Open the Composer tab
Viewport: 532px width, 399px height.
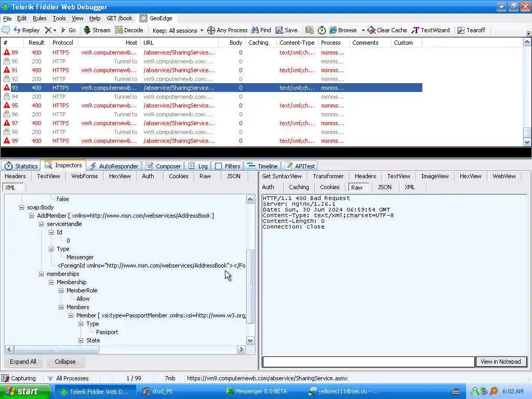tap(163, 166)
